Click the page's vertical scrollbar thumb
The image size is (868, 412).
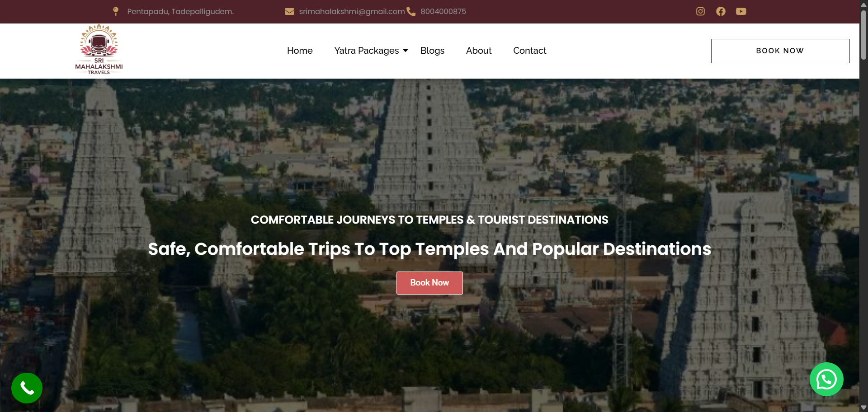pos(863,35)
